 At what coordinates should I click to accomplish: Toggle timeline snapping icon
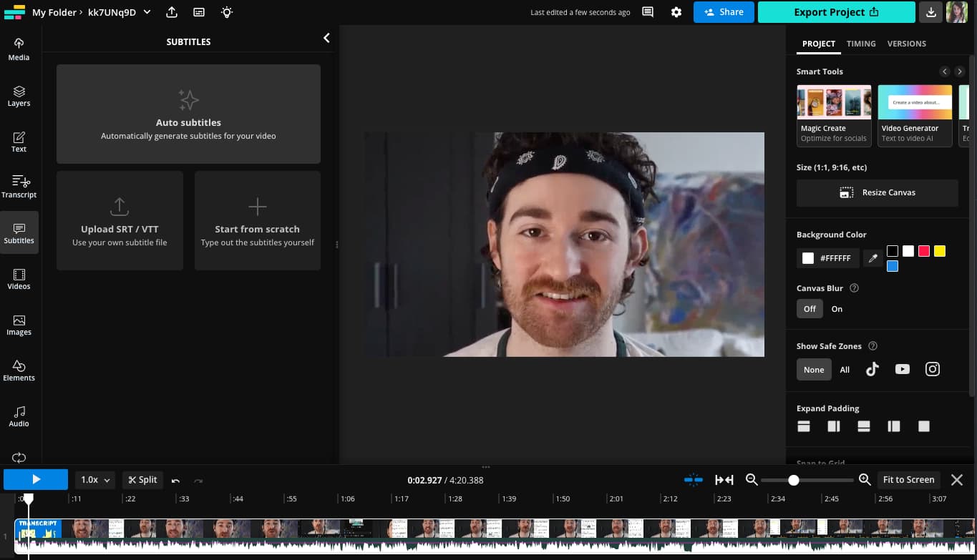point(693,480)
